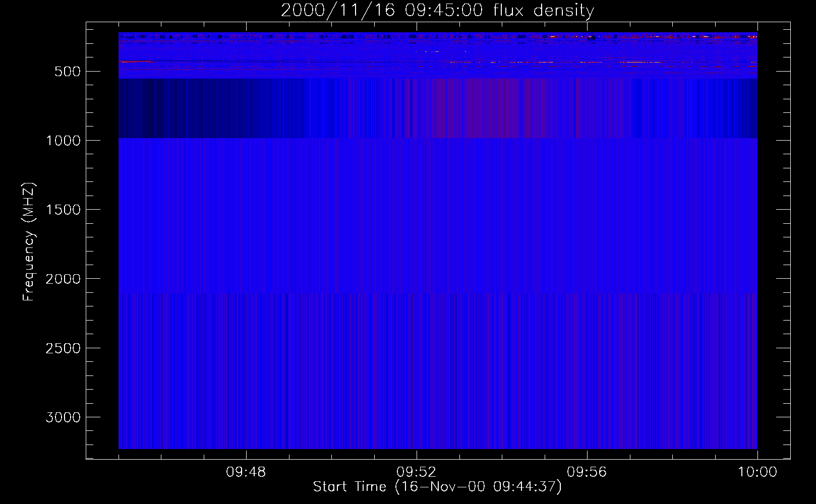Select the 1500 frequency tick label
The height and width of the screenshot is (504, 816).
point(63,210)
